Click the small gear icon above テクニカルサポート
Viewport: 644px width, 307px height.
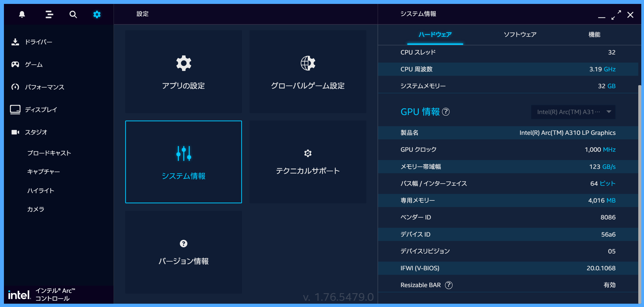[x=308, y=153]
